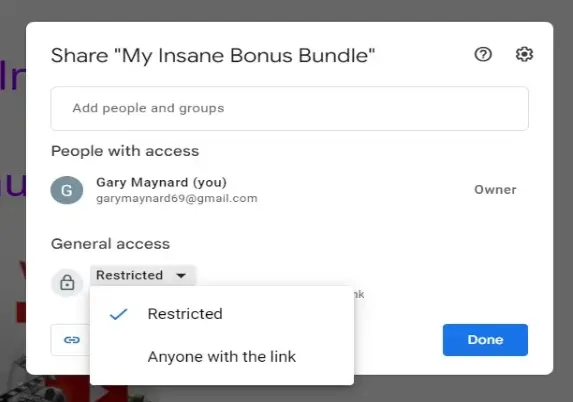The height and width of the screenshot is (402, 573).
Task: Click the lock icon under General access
Action: tap(67, 283)
